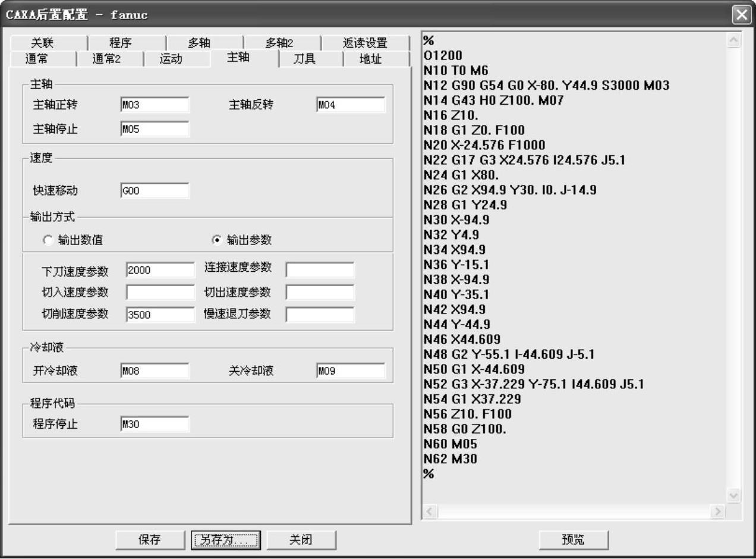Click the 另存为... button
Viewport: 756px width, 559px height.
coord(226,539)
